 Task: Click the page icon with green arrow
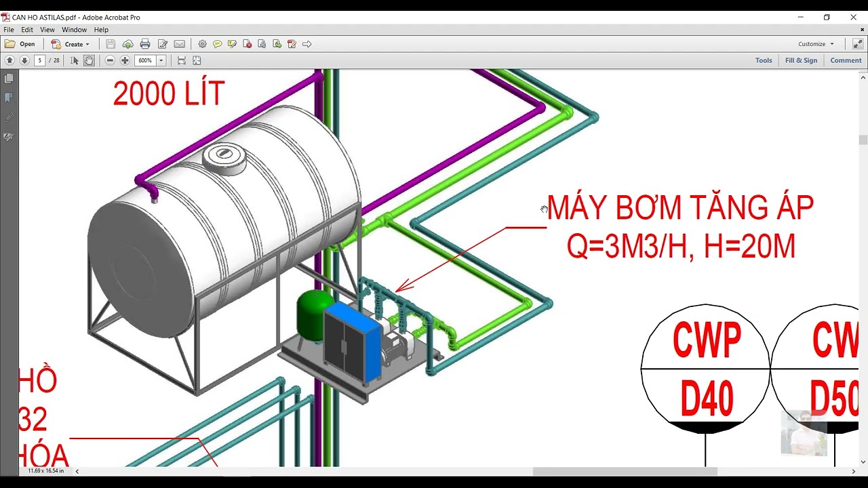[x=277, y=44]
